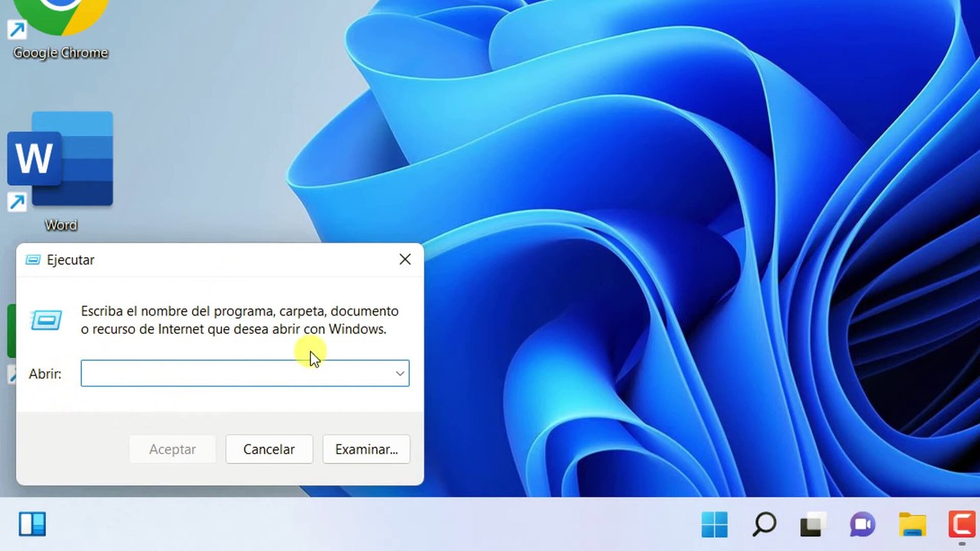Image resolution: width=980 pixels, height=551 pixels.
Task: Click the Ejecutar title bar icon
Action: (33, 260)
